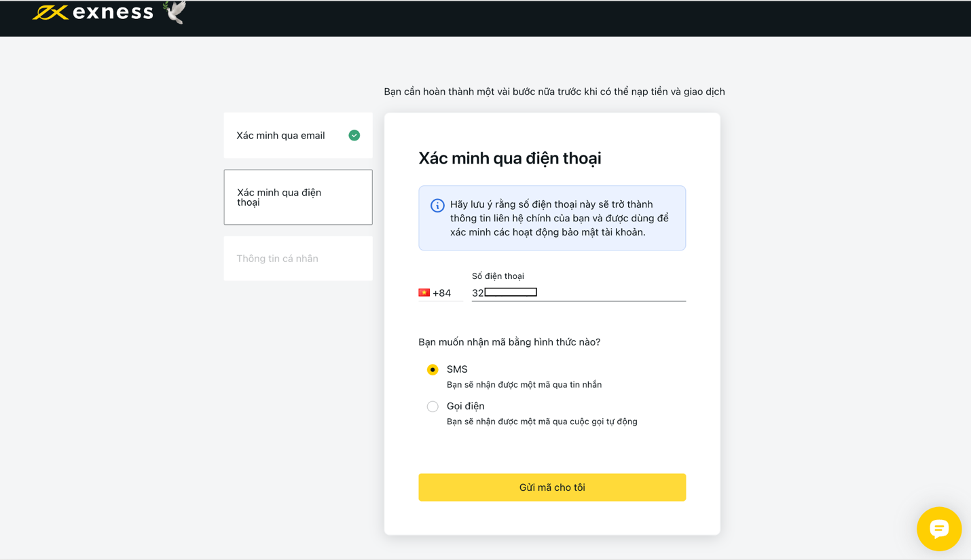Click the Exness logo in header
The image size is (971, 560).
click(x=93, y=12)
